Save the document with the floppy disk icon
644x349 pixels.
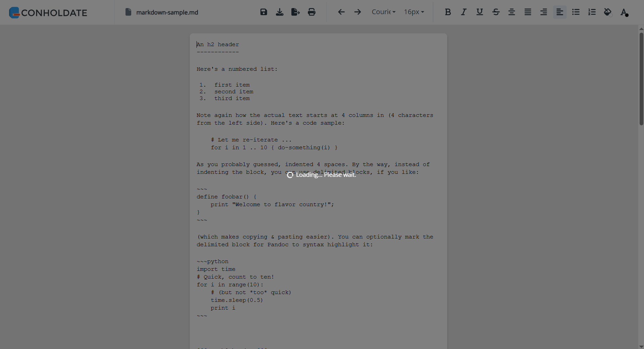point(264,12)
